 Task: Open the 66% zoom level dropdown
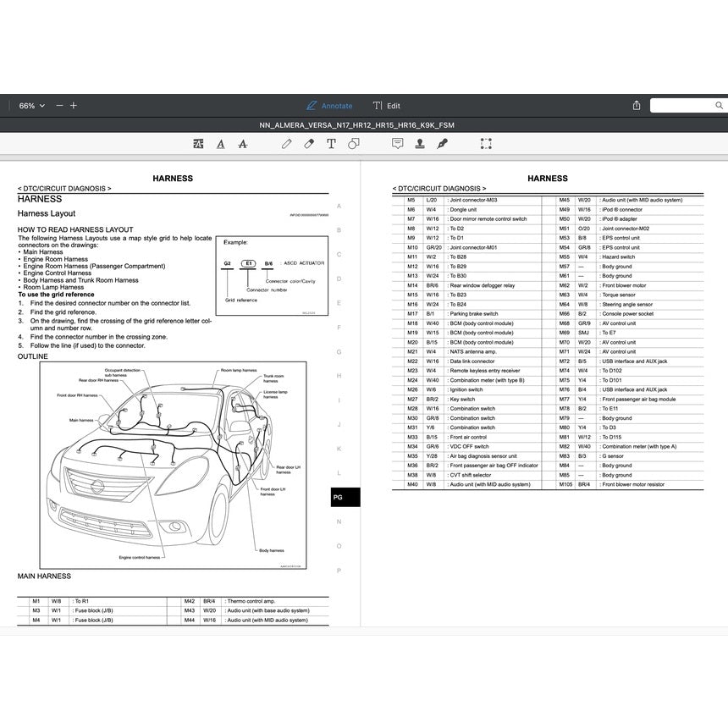click(x=30, y=105)
